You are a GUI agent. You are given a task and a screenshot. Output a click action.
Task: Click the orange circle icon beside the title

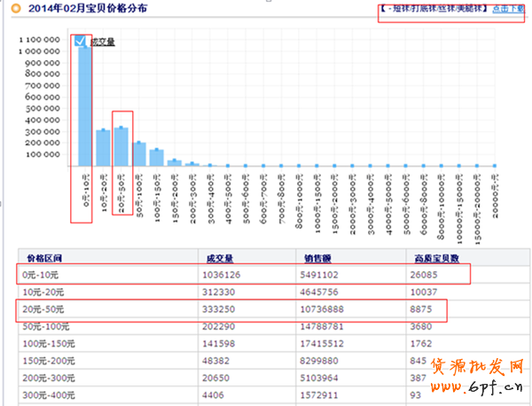click(16, 9)
